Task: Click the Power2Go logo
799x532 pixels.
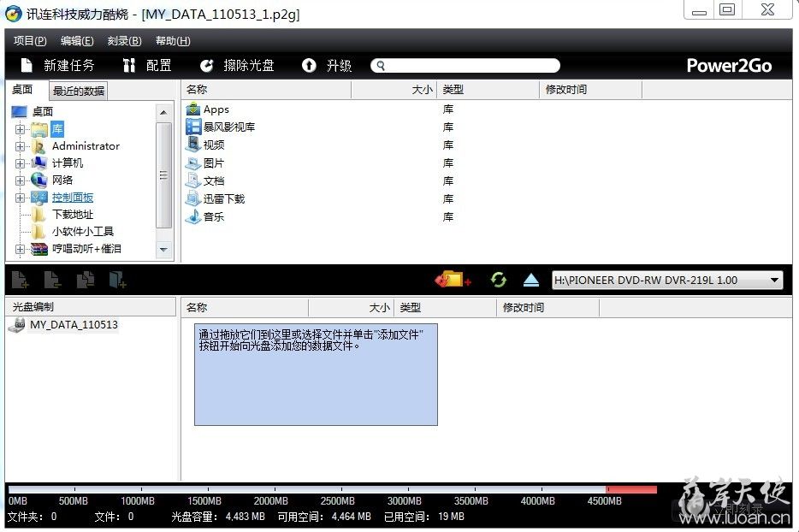Action: (x=729, y=66)
